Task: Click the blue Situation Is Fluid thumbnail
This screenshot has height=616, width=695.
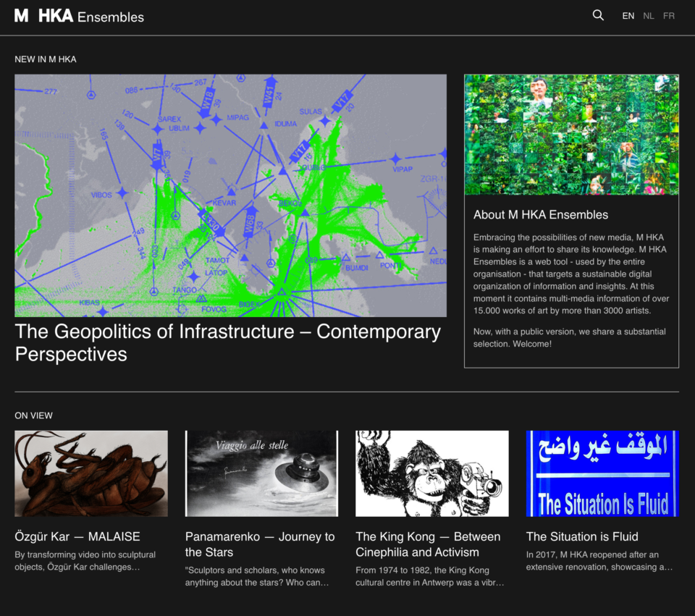Action: 602,473
